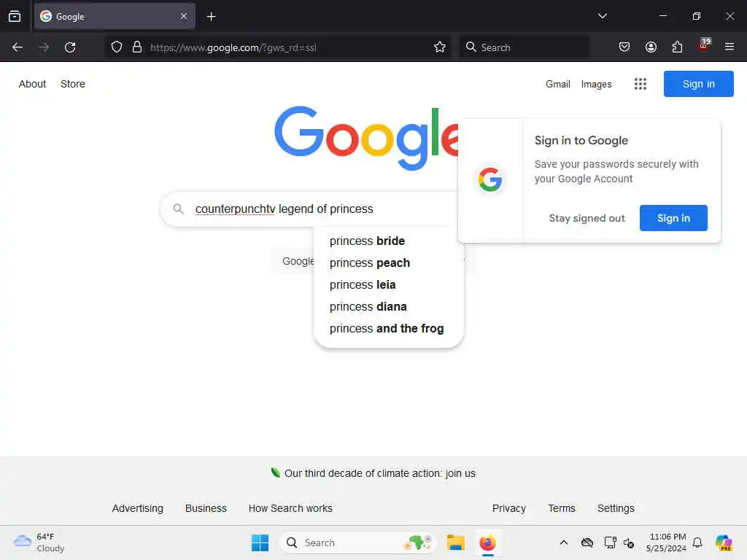
Task: Go to Google Images
Action: coord(596,85)
